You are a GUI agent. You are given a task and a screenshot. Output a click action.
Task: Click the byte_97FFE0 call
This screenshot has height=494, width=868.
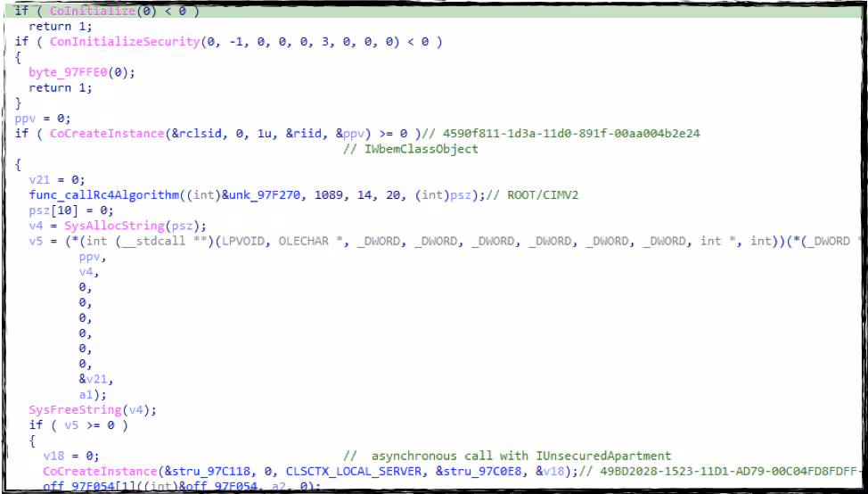pyautogui.click(x=74, y=72)
